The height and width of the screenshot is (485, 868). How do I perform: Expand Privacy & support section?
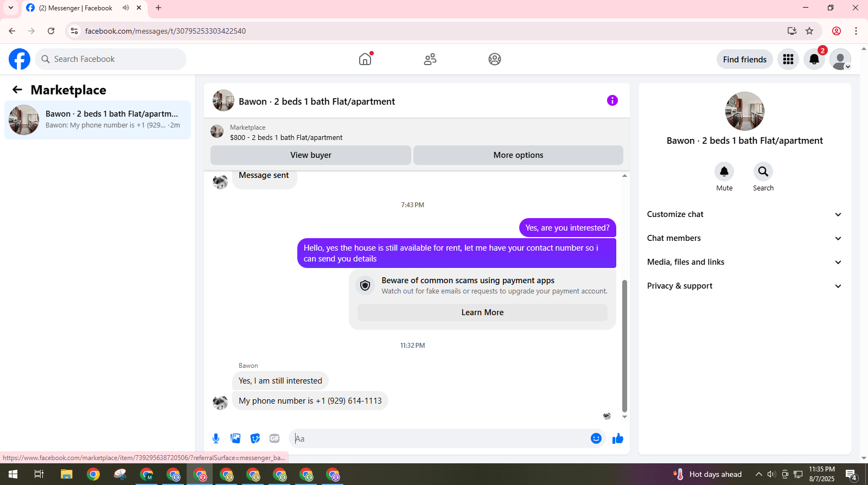pos(744,286)
